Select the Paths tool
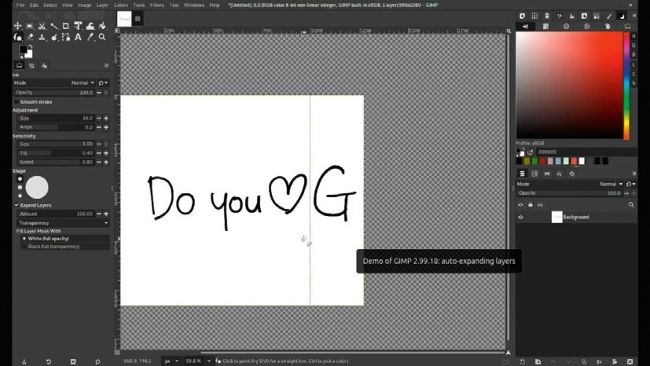 coord(66,37)
